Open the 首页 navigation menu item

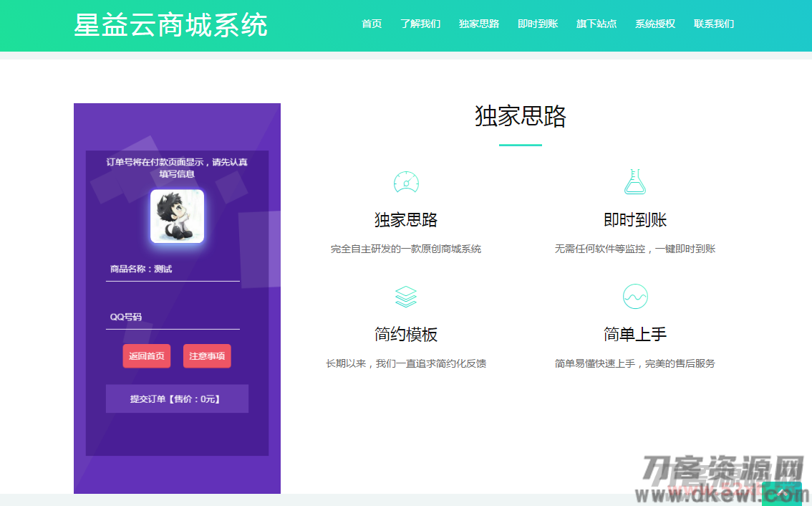(372, 24)
